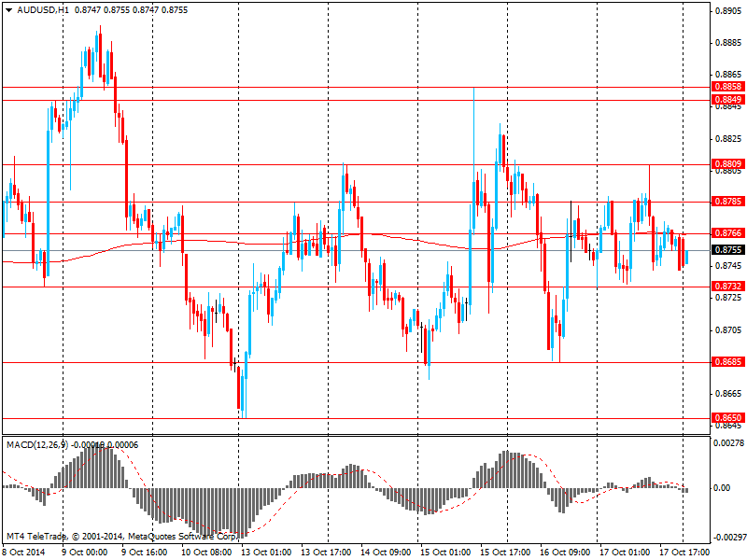Viewport: 747px width, 560px height.
Task: Select the 0.8732 support level label
Action: point(726,287)
